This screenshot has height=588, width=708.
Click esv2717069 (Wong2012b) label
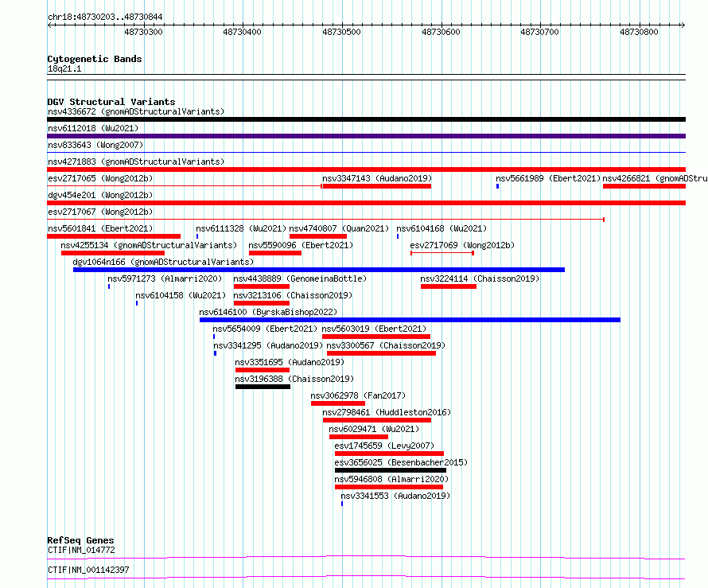click(462, 245)
